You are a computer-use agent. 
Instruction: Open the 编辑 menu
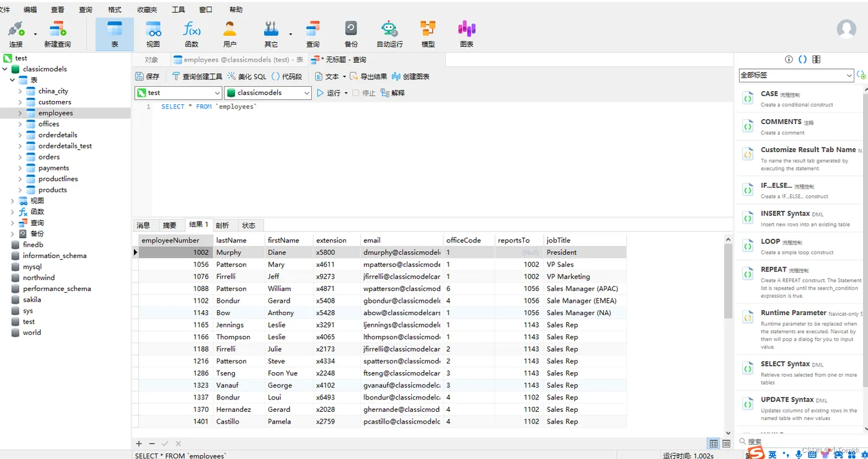pyautogui.click(x=30, y=9)
